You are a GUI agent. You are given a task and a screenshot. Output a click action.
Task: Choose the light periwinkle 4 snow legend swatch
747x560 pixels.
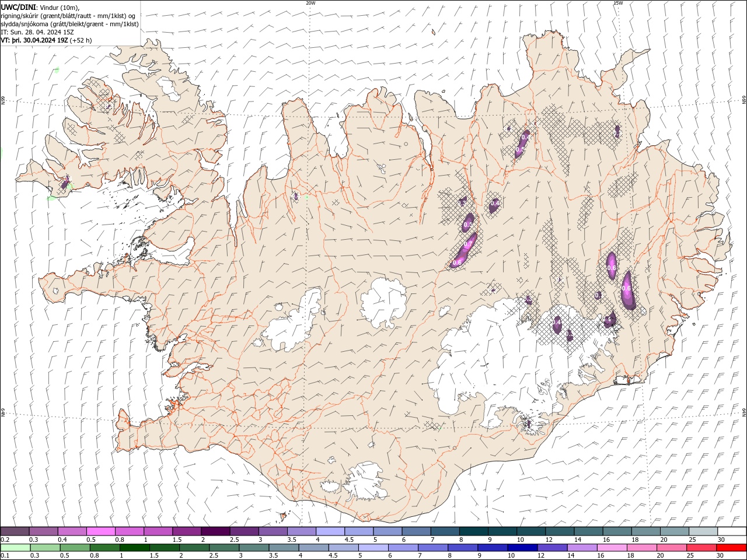[x=330, y=531]
